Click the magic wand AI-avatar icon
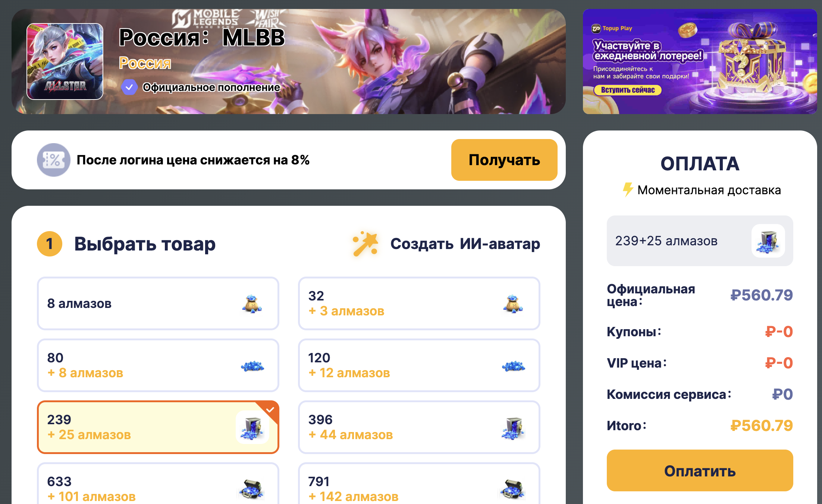 click(365, 244)
